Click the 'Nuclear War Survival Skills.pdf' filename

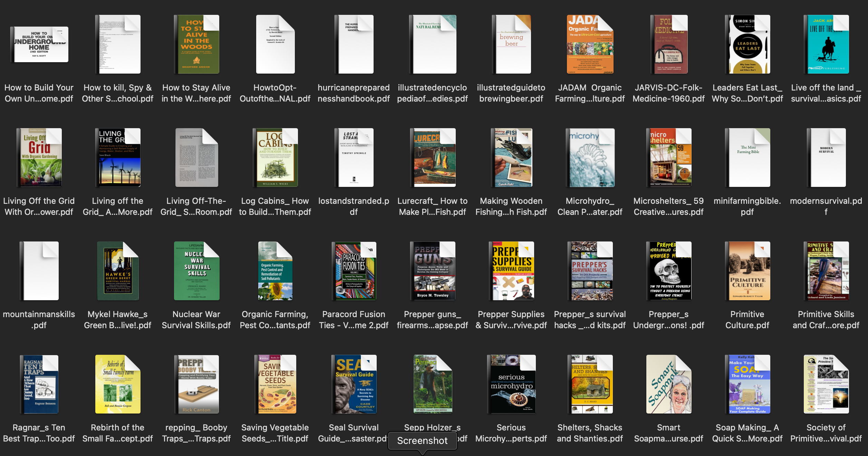pos(196,320)
